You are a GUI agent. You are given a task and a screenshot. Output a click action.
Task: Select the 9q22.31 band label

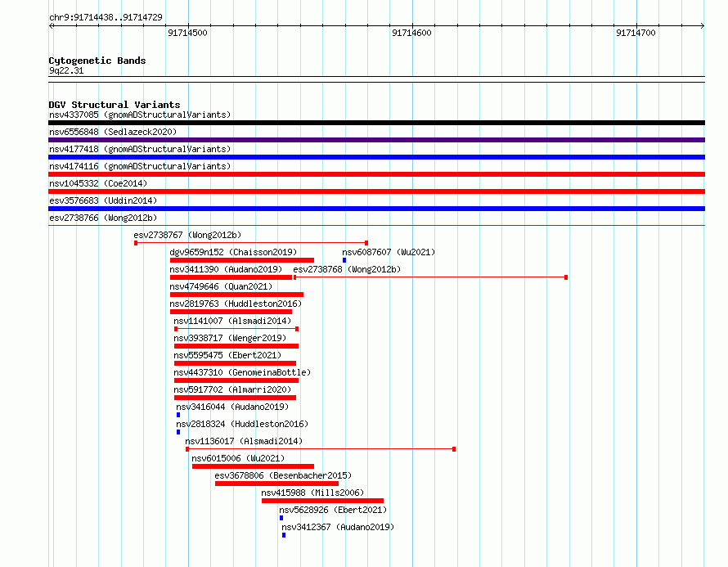click(66, 70)
